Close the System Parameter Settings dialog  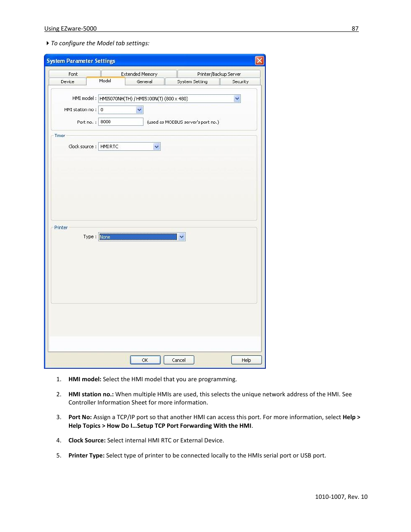(x=259, y=60)
